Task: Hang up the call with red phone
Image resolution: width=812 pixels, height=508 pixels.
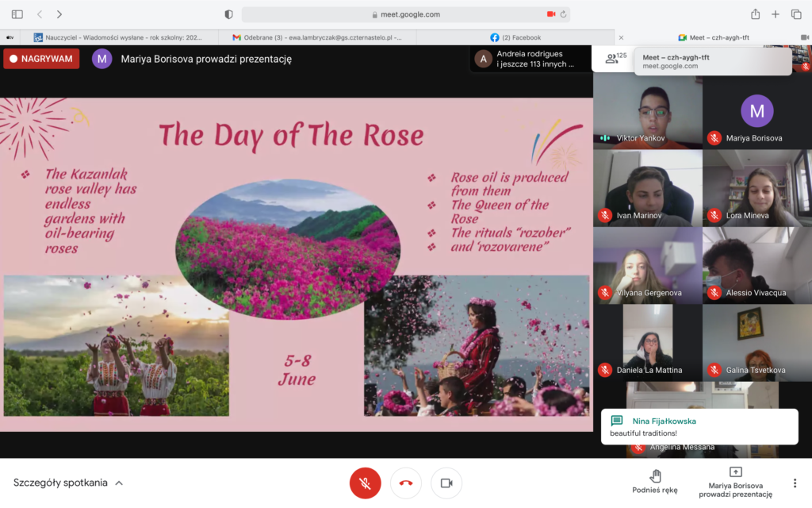Action: 406,483
